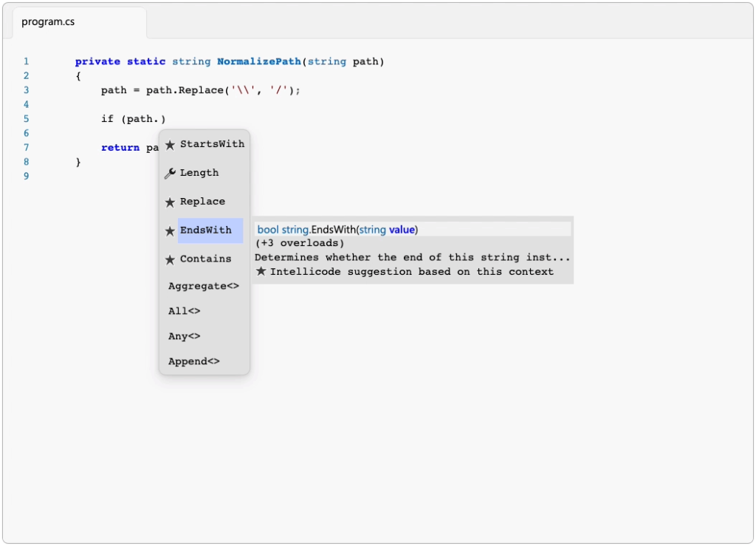Choose the All<> suggestion item
756x546 pixels.
pyautogui.click(x=183, y=311)
